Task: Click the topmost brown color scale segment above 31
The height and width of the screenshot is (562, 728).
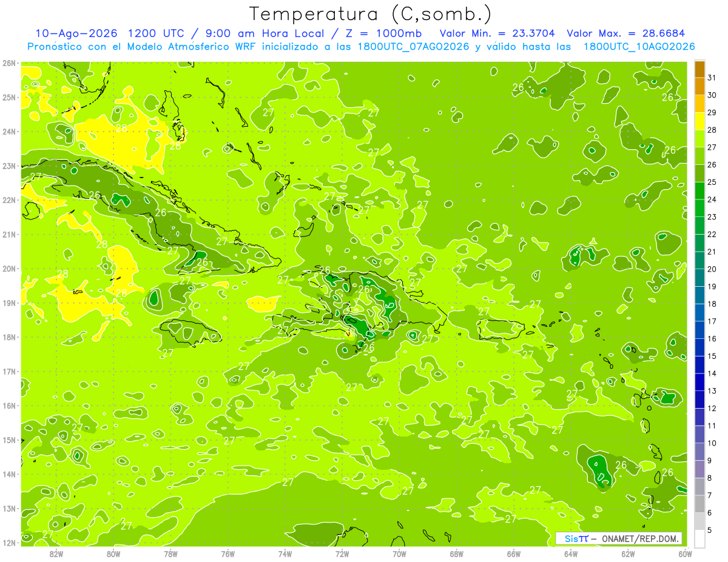Action: [699, 69]
